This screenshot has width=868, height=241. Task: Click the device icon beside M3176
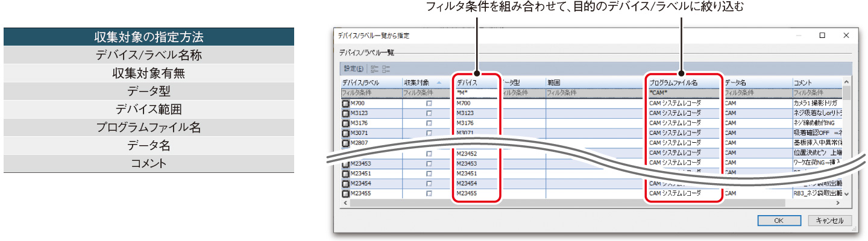point(346,123)
